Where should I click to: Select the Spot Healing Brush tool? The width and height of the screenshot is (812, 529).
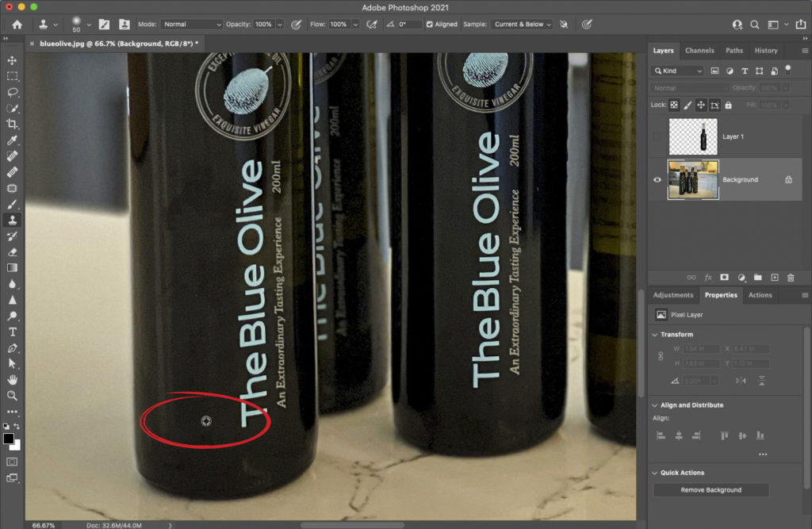pos(13,156)
